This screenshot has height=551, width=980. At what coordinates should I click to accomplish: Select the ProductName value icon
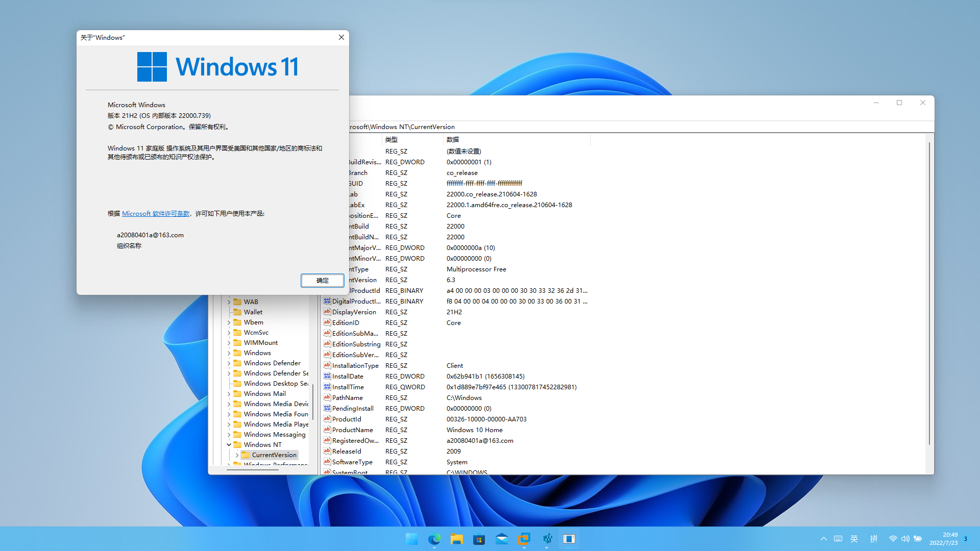point(327,430)
